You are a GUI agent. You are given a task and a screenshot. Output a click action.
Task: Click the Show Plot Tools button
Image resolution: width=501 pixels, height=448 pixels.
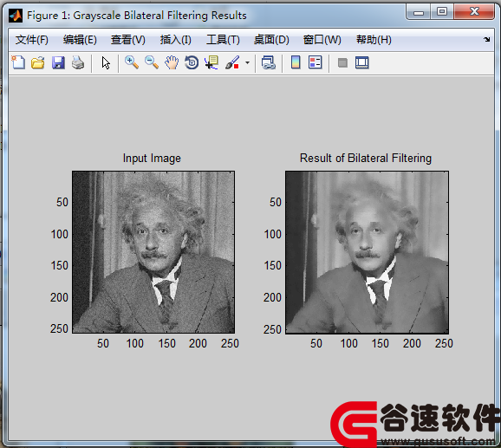pos(362,62)
